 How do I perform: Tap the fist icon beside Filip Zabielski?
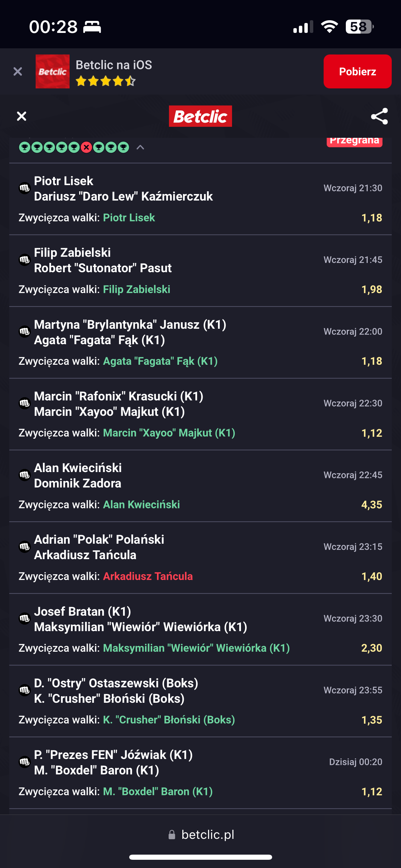[x=24, y=260]
